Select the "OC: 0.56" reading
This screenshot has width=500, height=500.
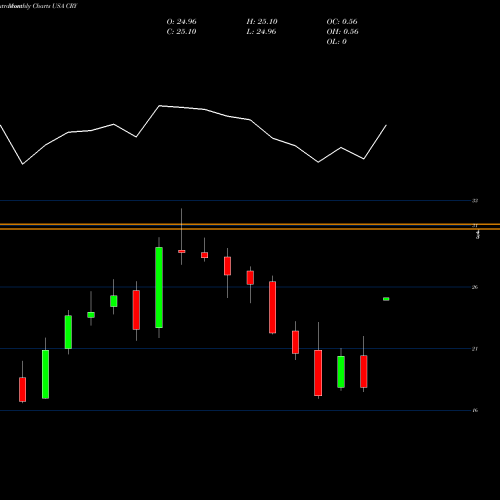pyautogui.click(x=342, y=22)
